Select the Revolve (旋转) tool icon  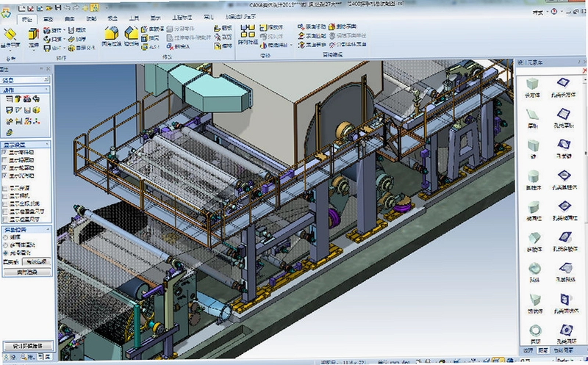tap(47, 30)
